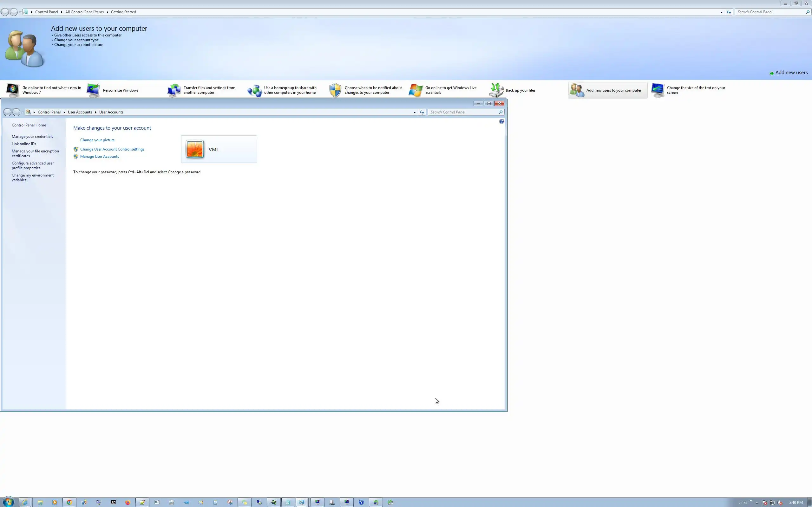Show hidden system tray icons

(757, 502)
